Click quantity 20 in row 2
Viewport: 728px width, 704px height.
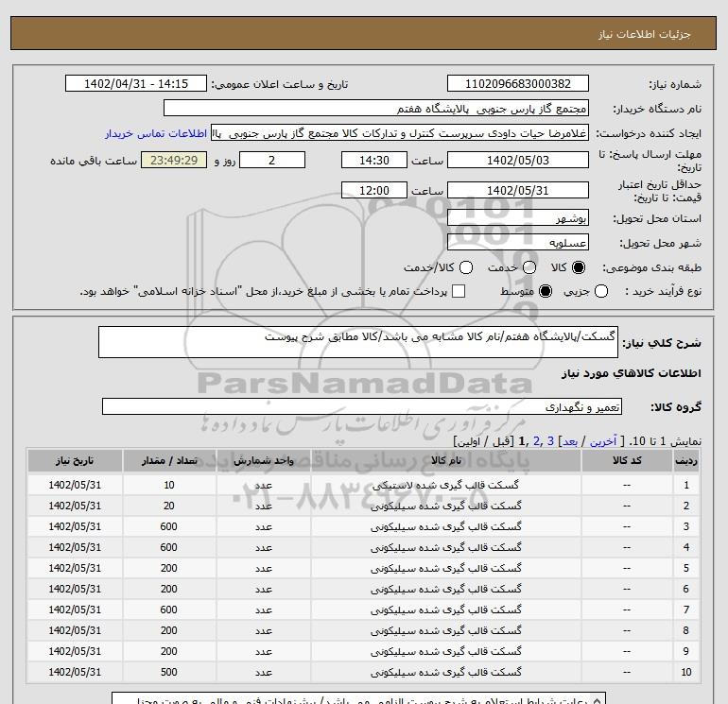(169, 506)
